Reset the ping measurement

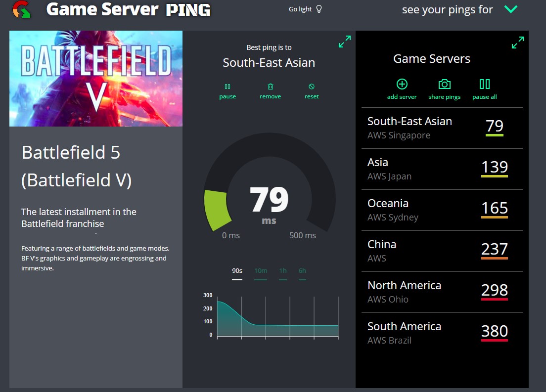tap(312, 87)
